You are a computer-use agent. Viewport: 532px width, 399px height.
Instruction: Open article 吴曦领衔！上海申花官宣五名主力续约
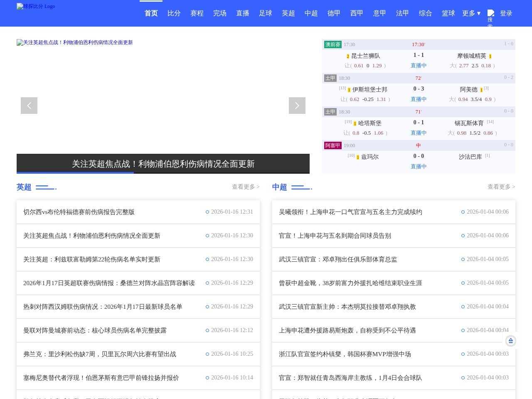pos(350,212)
